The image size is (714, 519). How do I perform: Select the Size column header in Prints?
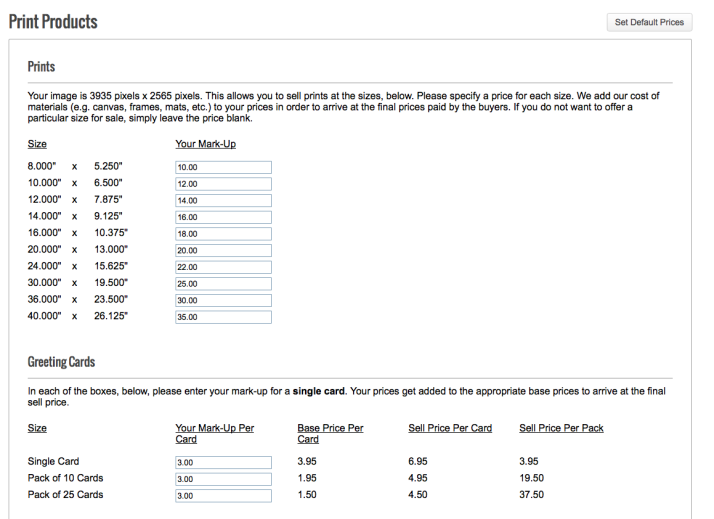[37, 144]
